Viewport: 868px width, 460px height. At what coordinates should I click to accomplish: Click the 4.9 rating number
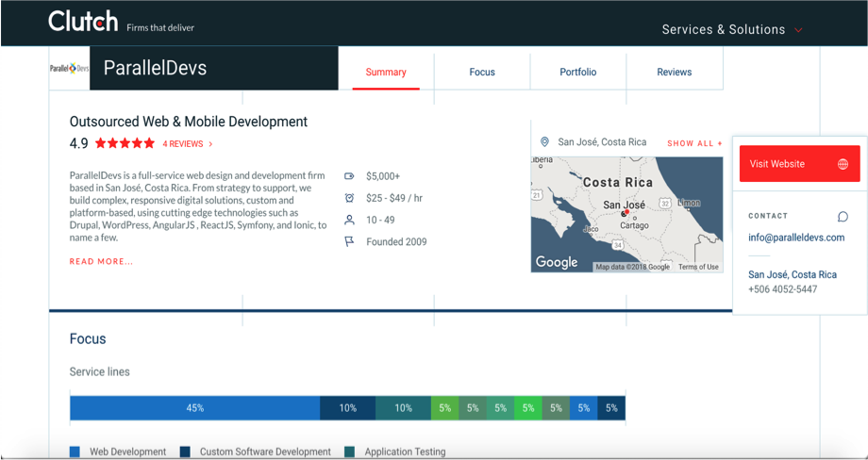(x=78, y=143)
